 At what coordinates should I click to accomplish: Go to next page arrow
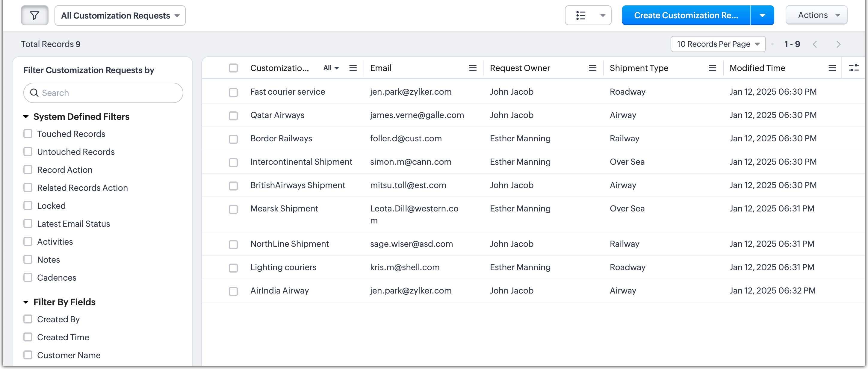[838, 45]
